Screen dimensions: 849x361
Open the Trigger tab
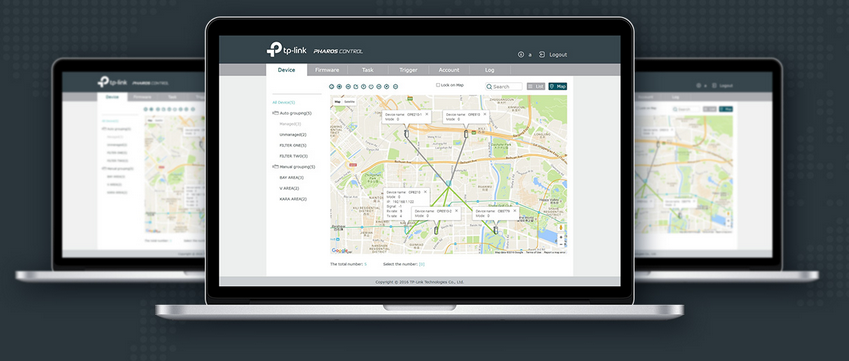[x=408, y=70]
